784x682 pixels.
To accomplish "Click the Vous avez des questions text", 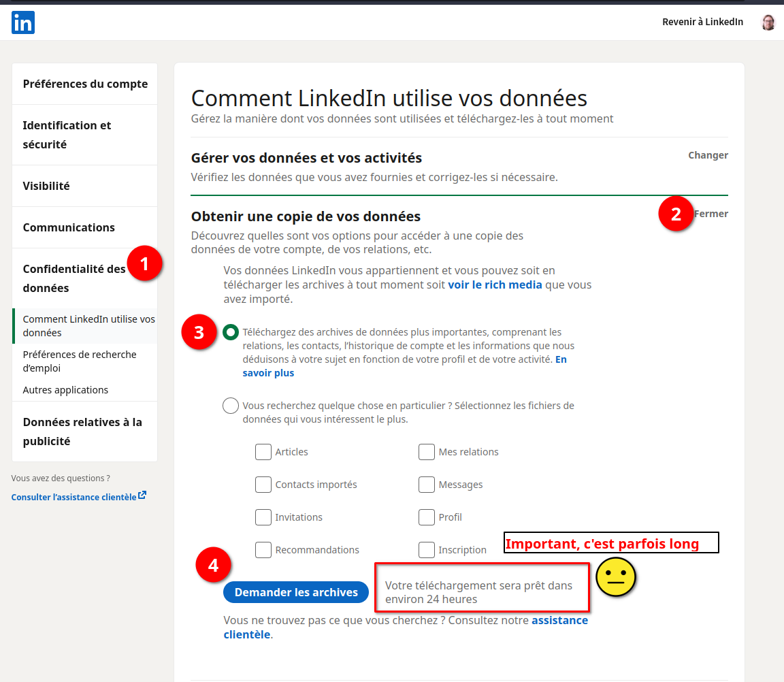I will pos(61,478).
